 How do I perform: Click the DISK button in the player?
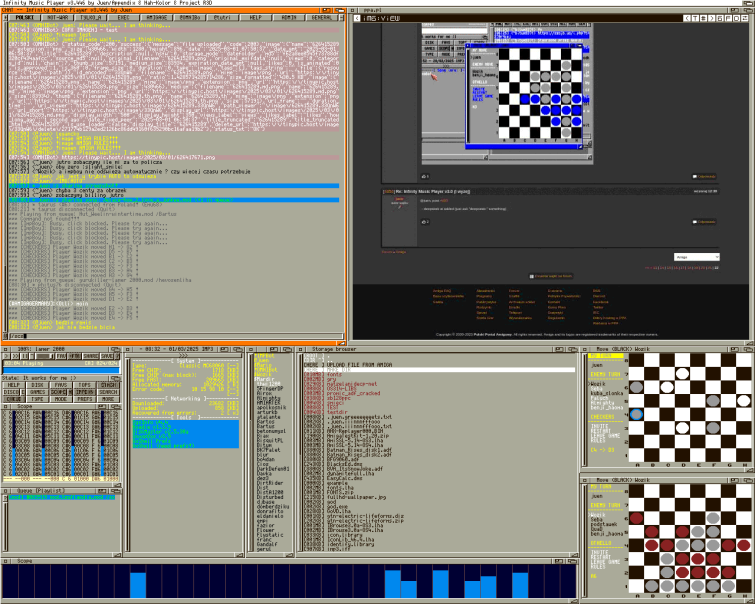point(37,385)
